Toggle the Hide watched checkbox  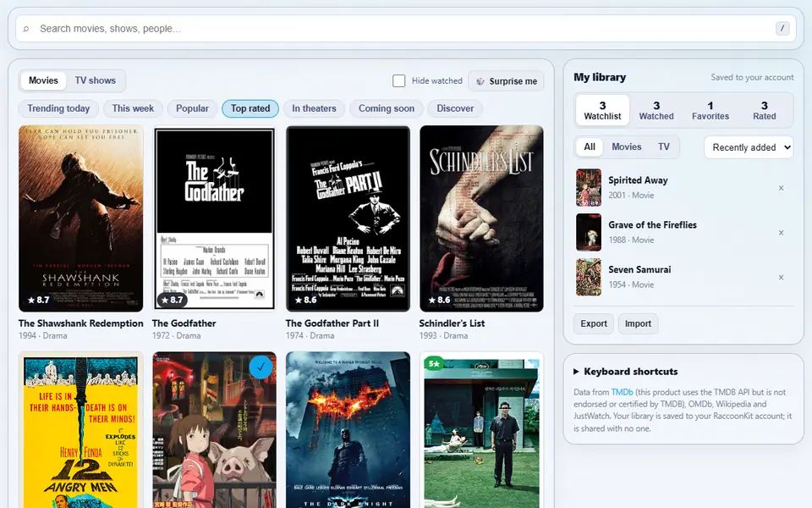398,81
